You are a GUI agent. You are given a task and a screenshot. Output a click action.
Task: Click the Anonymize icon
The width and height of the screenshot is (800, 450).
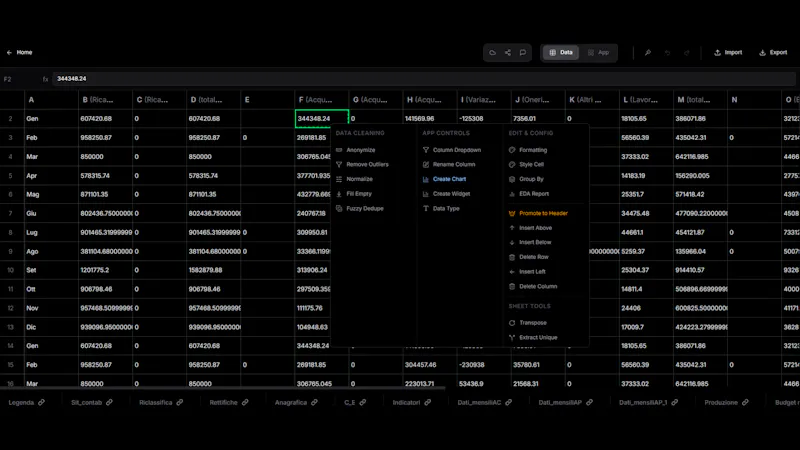(339, 150)
